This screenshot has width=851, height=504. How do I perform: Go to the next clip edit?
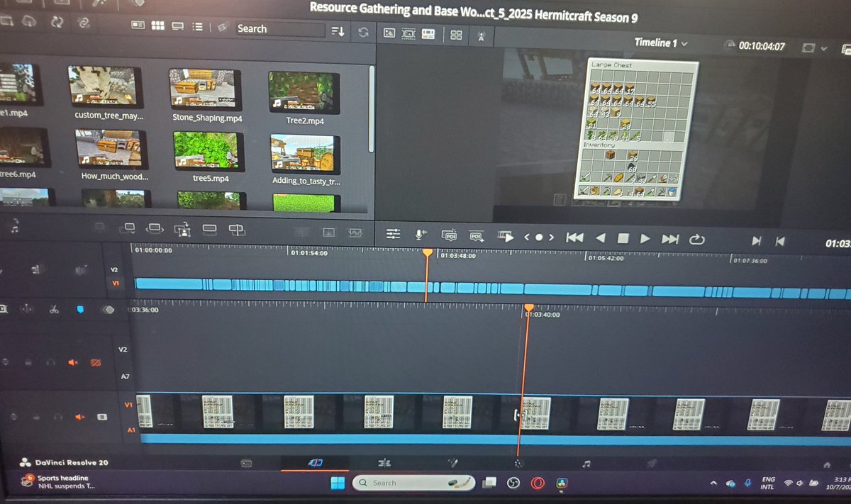pyautogui.click(x=757, y=241)
